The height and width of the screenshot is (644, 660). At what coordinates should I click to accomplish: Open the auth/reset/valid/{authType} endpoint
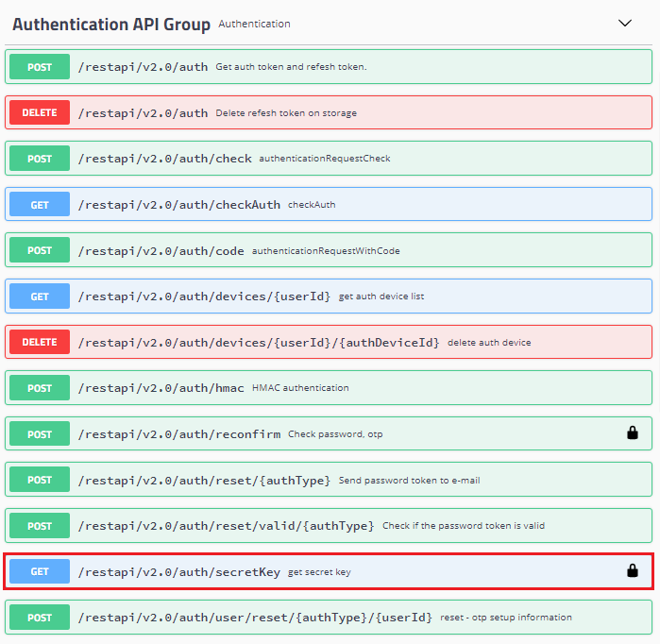pyautogui.click(x=226, y=526)
